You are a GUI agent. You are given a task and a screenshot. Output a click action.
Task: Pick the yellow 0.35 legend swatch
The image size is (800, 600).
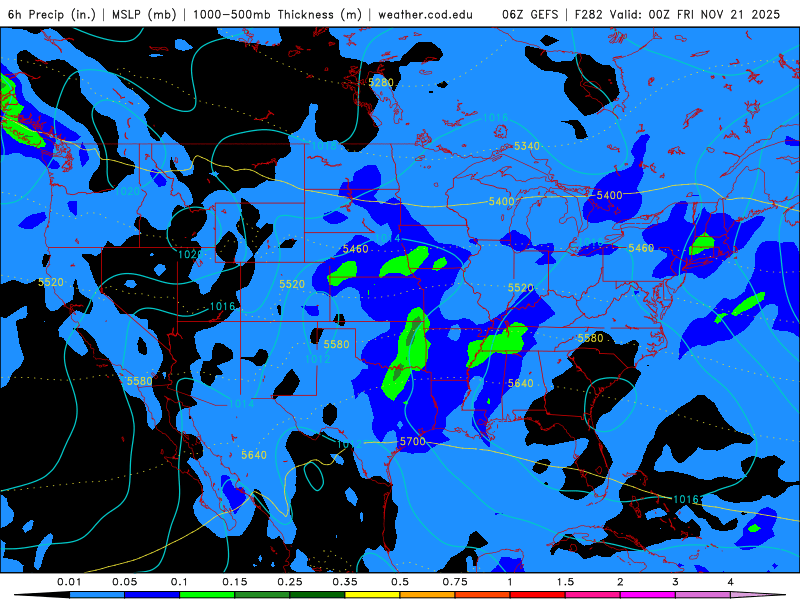[372, 595]
